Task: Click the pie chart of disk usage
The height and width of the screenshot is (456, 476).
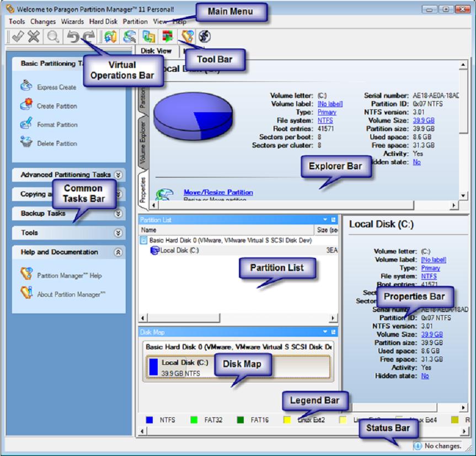Action: 193,116
